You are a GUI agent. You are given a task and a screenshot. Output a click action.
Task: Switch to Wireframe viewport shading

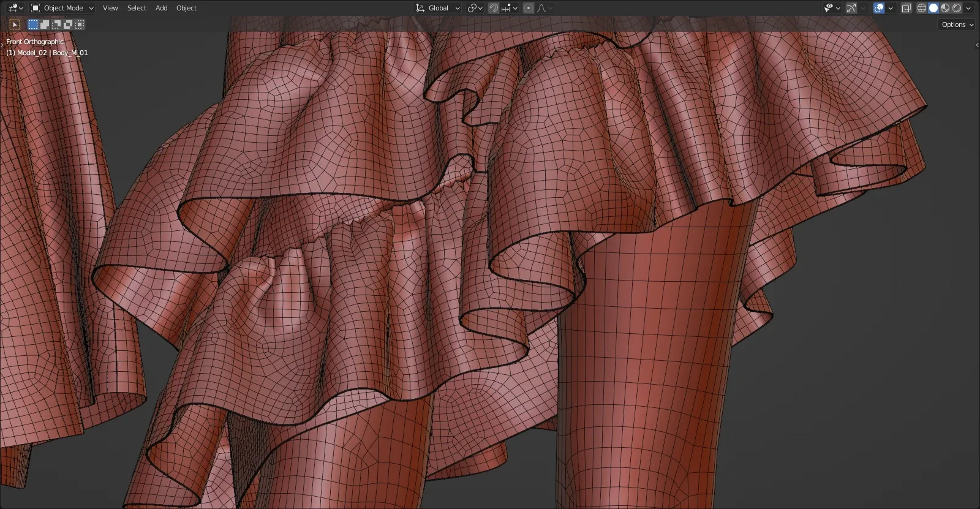(x=921, y=8)
